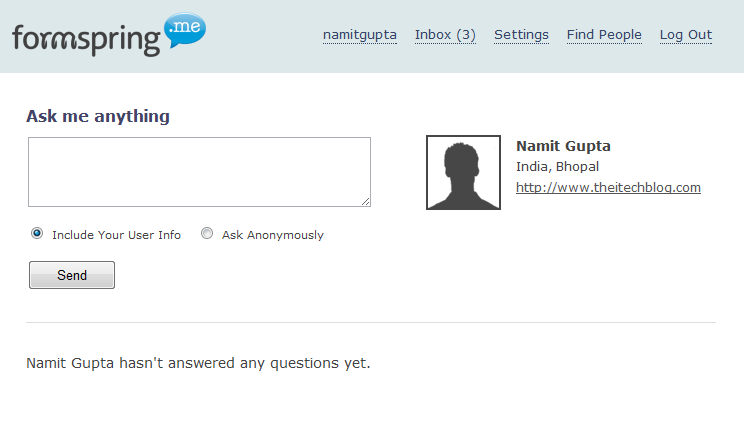Screen dimensions: 744x429
Task: Click the Ask me anything heading
Action: [x=98, y=116]
